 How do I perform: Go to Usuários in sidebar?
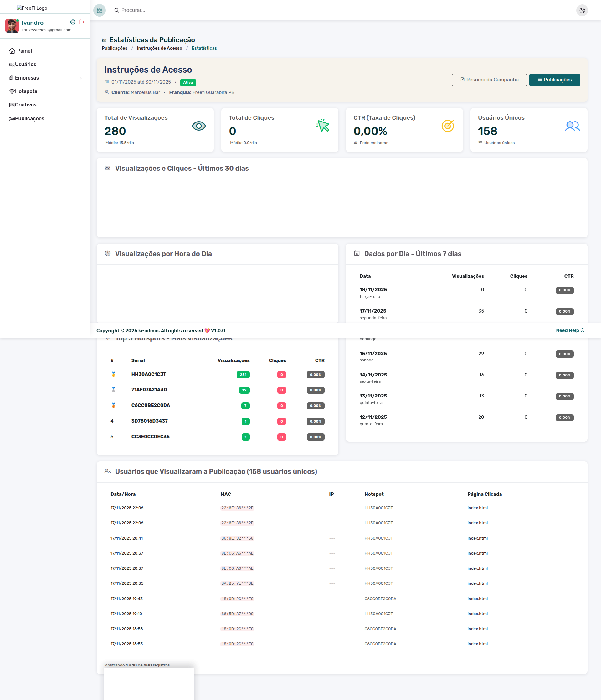25,64
